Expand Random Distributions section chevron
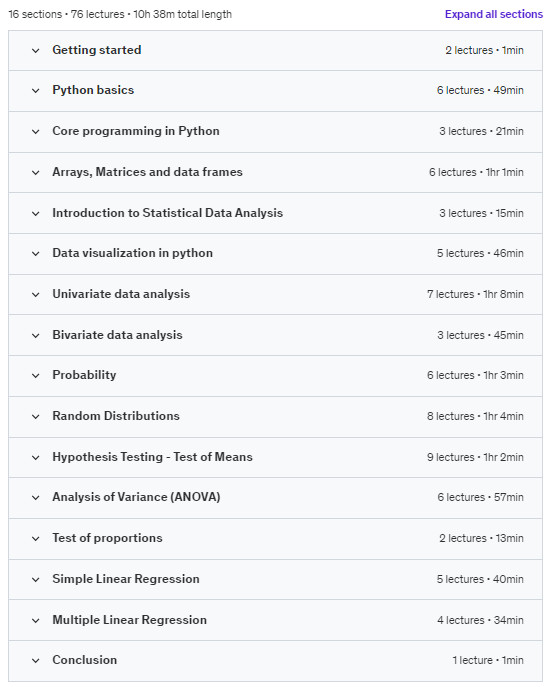546x687 pixels. click(x=35, y=417)
